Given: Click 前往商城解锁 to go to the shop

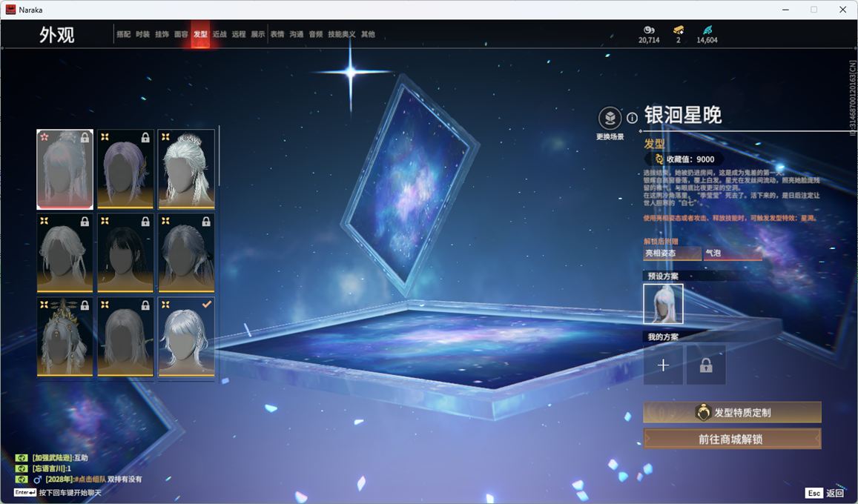Looking at the screenshot, I should (x=732, y=439).
